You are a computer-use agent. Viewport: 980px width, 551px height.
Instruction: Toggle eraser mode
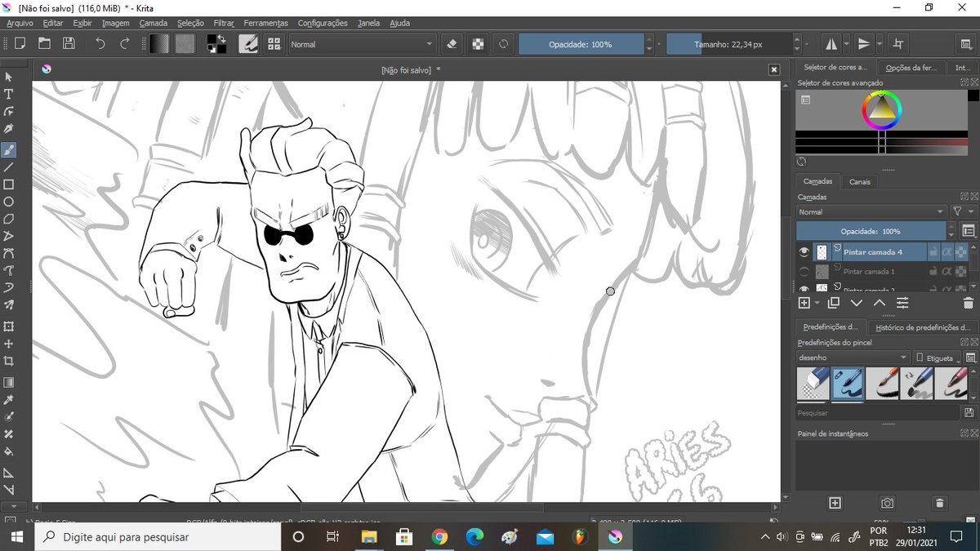pyautogui.click(x=452, y=43)
